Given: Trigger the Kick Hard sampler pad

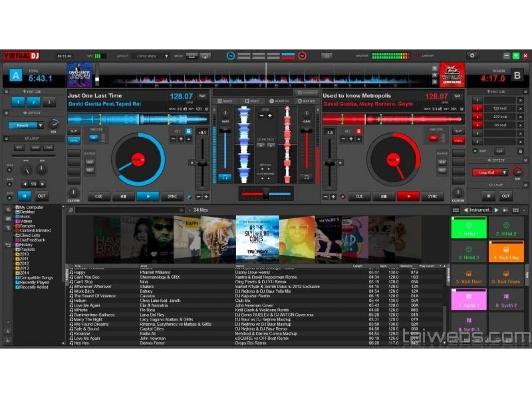Looking at the screenshot, I should [469, 276].
